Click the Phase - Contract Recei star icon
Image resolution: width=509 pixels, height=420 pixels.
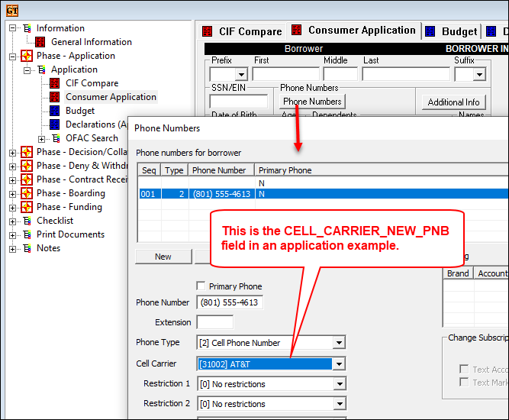point(27,179)
